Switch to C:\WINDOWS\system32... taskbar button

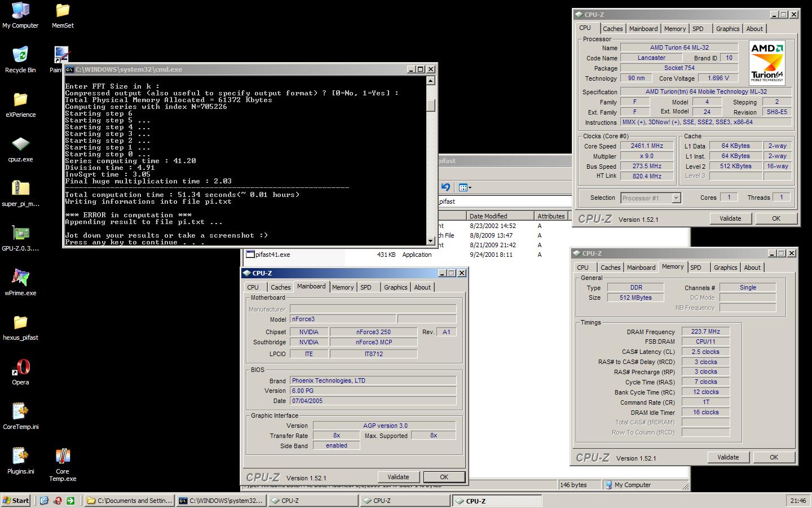point(221,501)
